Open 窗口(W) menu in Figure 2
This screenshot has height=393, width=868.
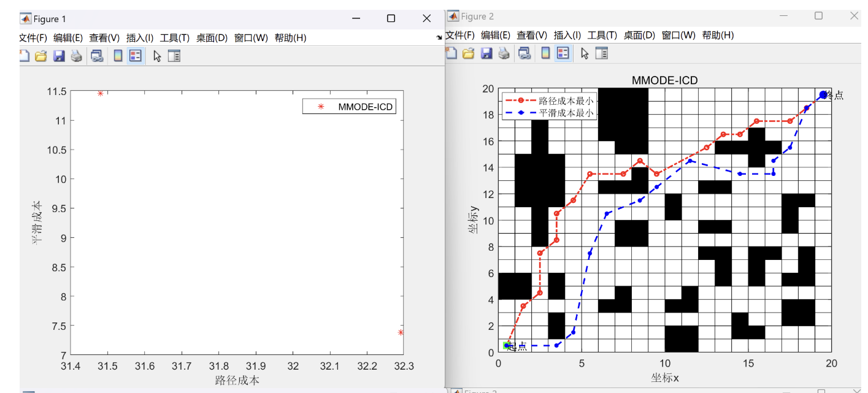pos(679,35)
